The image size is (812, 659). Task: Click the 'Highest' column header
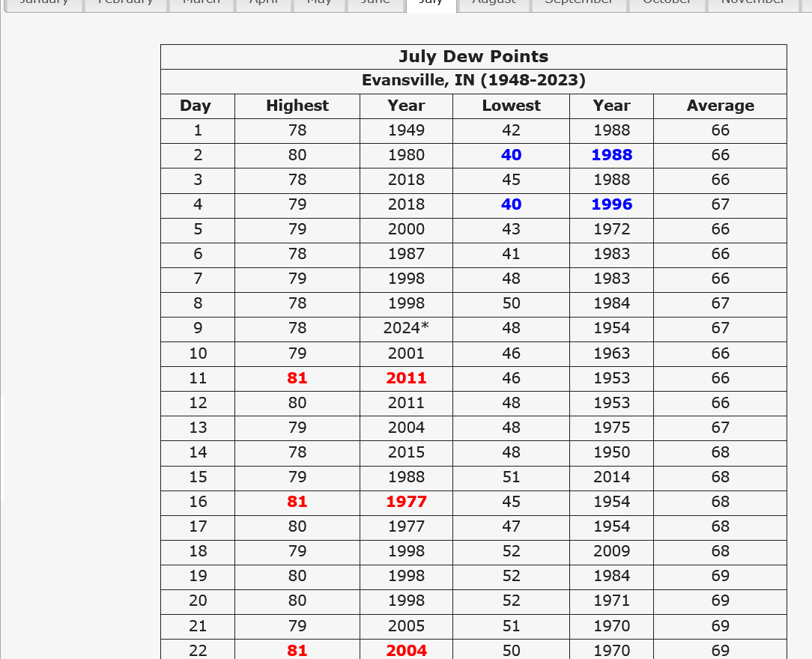click(x=297, y=106)
